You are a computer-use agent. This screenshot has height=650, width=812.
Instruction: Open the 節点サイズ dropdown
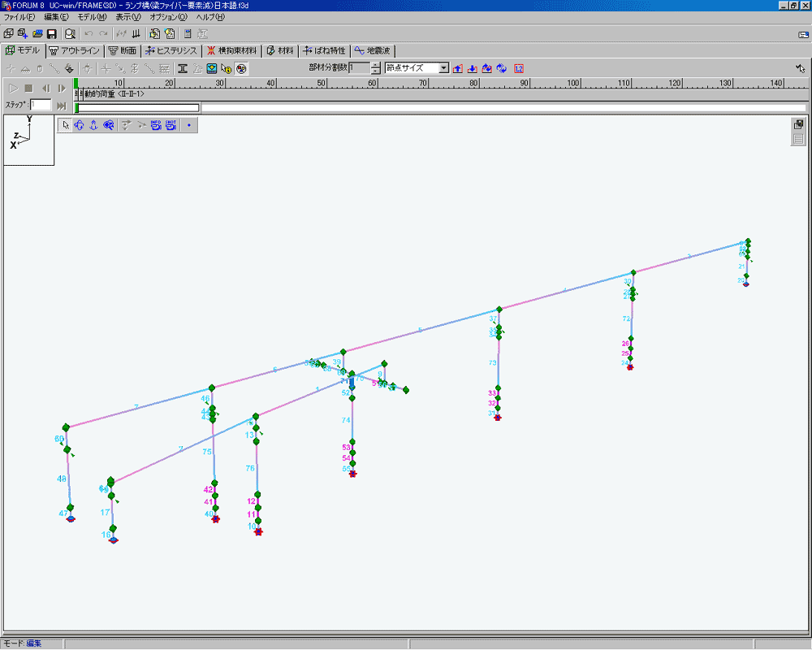[x=443, y=68]
